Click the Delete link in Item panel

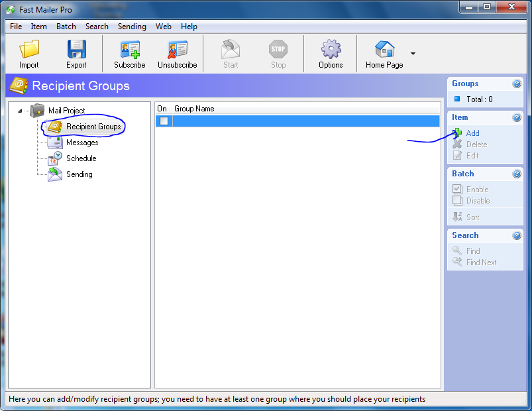[477, 145]
